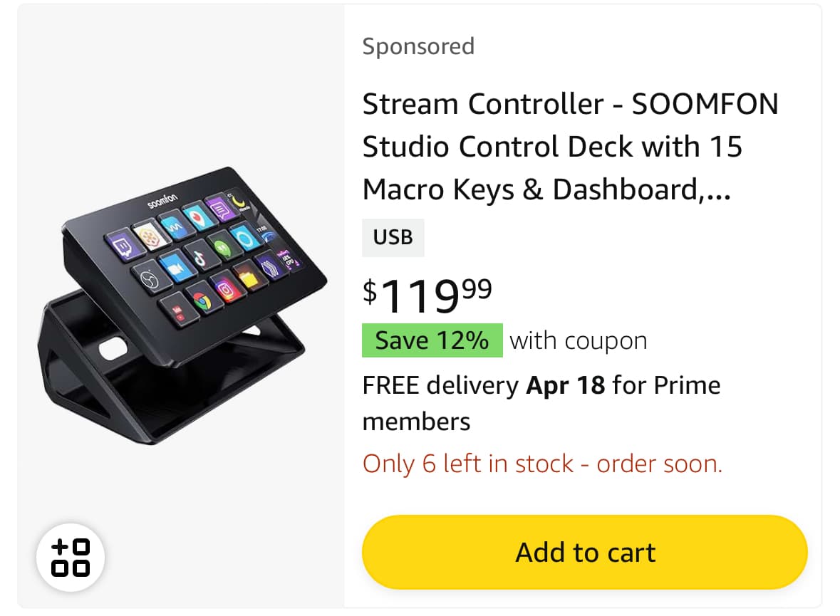Click the Only 6 left in stock text
This screenshot has height=616, width=840.
point(542,464)
